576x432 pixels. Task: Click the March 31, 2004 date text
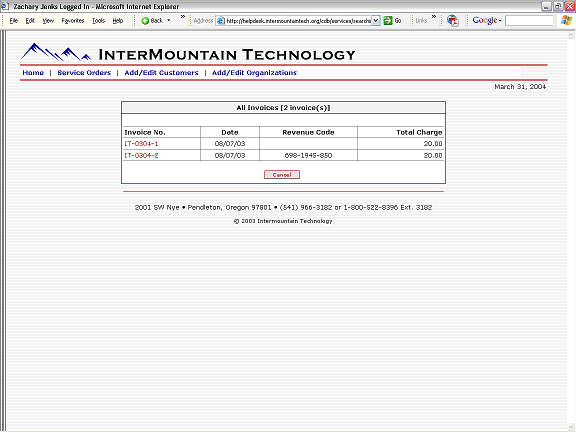pos(520,87)
